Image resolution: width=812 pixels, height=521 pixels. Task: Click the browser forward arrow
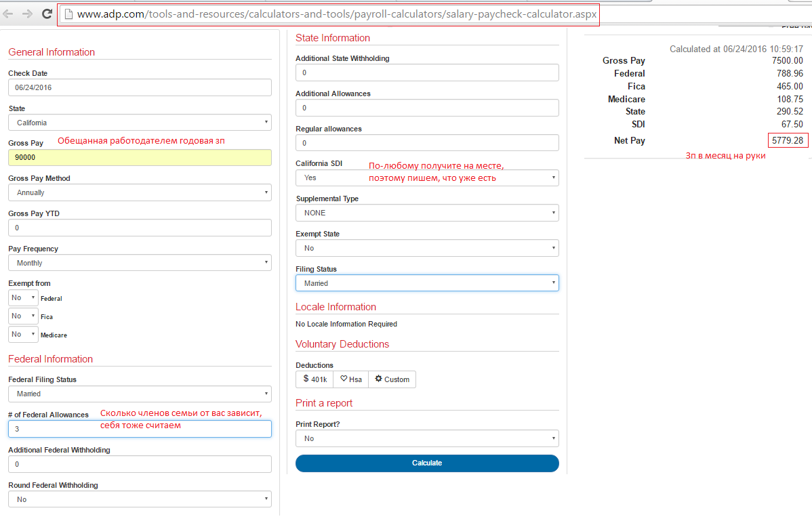click(x=27, y=14)
